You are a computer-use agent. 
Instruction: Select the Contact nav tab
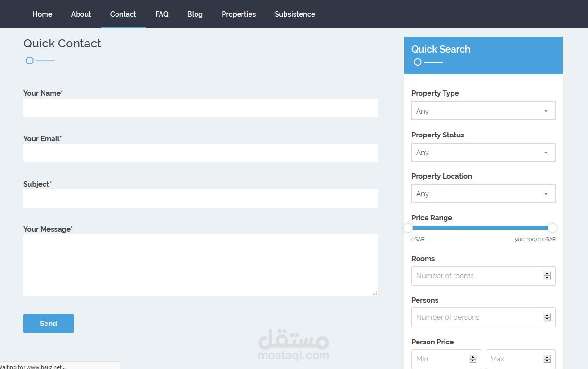(123, 14)
